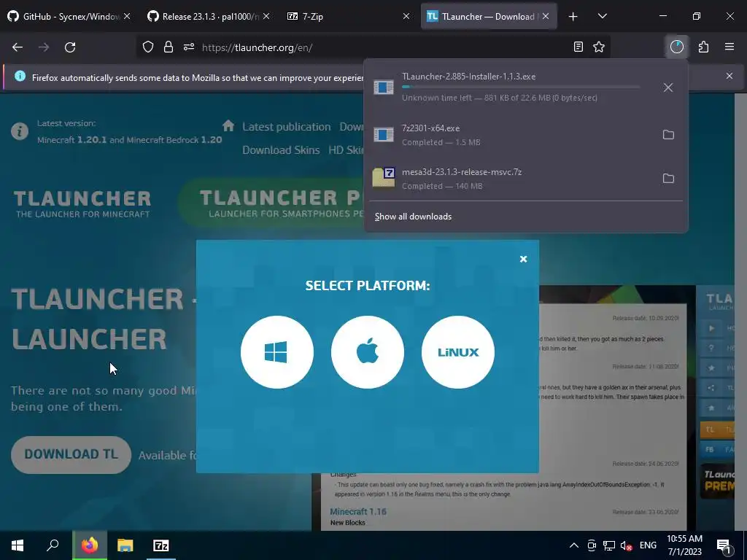Click Show all downloads
This screenshot has width=747, height=560.
413,217
